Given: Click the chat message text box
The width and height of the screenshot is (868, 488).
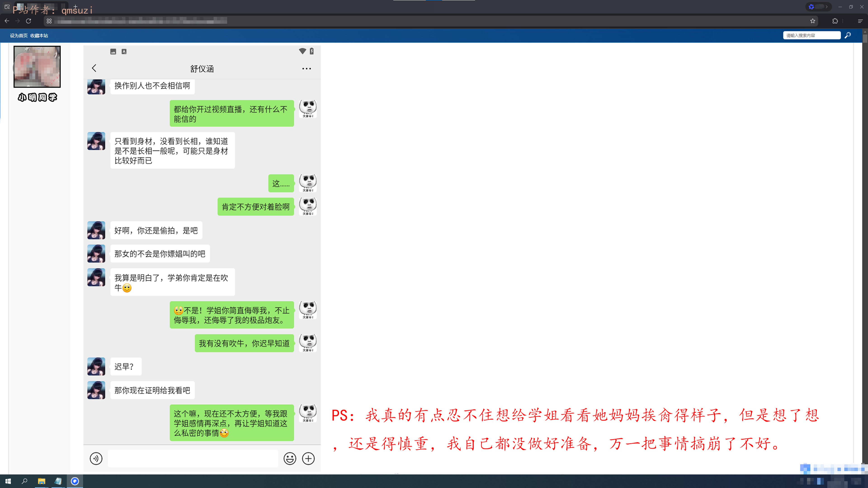Looking at the screenshot, I should 193,458.
